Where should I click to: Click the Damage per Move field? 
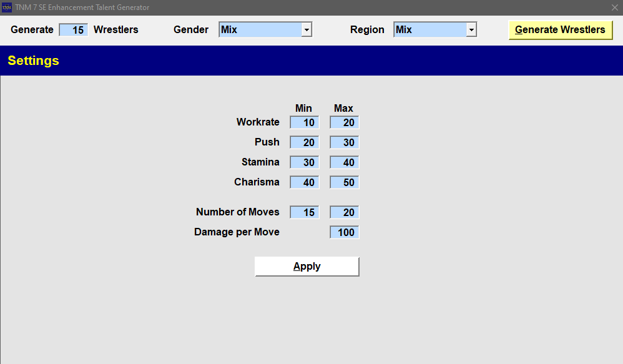(345, 232)
